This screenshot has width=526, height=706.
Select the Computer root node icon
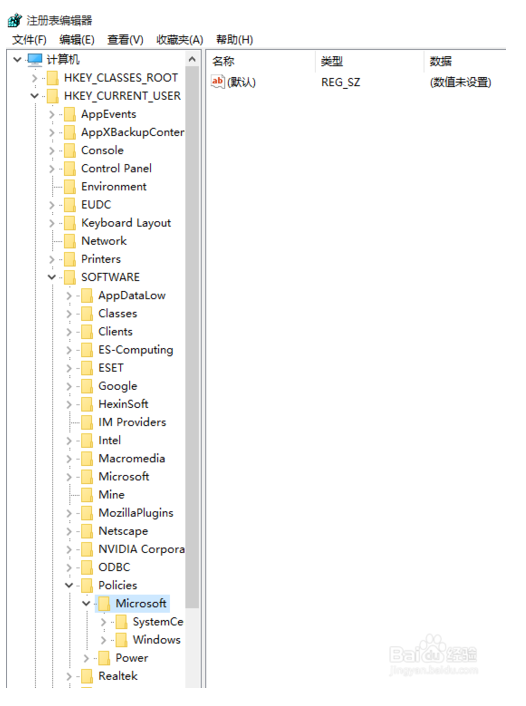coord(35,59)
